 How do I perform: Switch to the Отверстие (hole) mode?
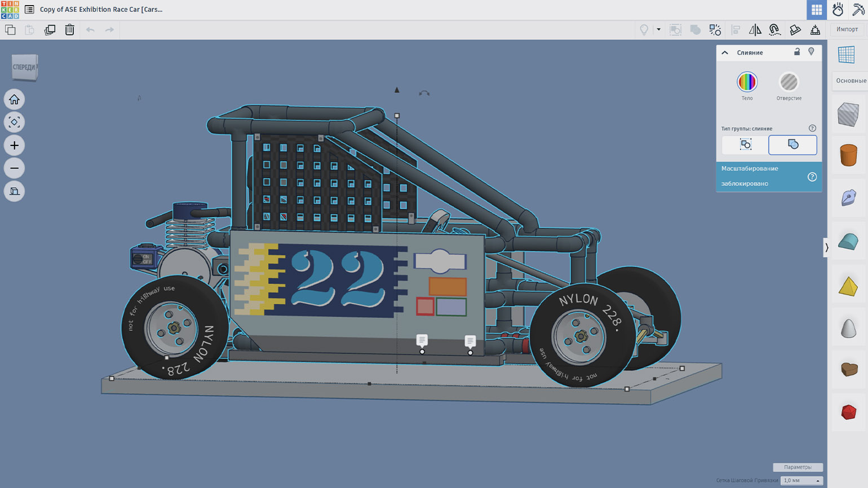pyautogui.click(x=789, y=82)
